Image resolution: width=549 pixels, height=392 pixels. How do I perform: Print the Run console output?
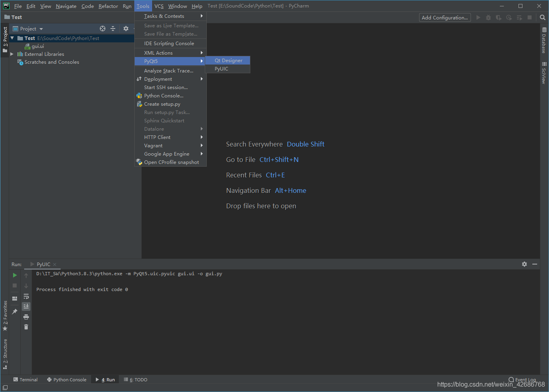(x=26, y=317)
